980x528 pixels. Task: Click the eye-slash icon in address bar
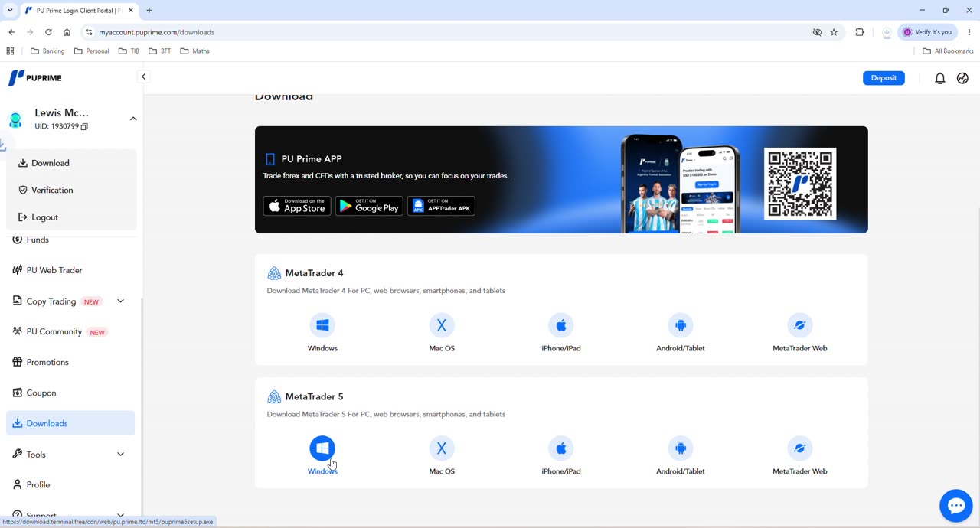point(817,32)
